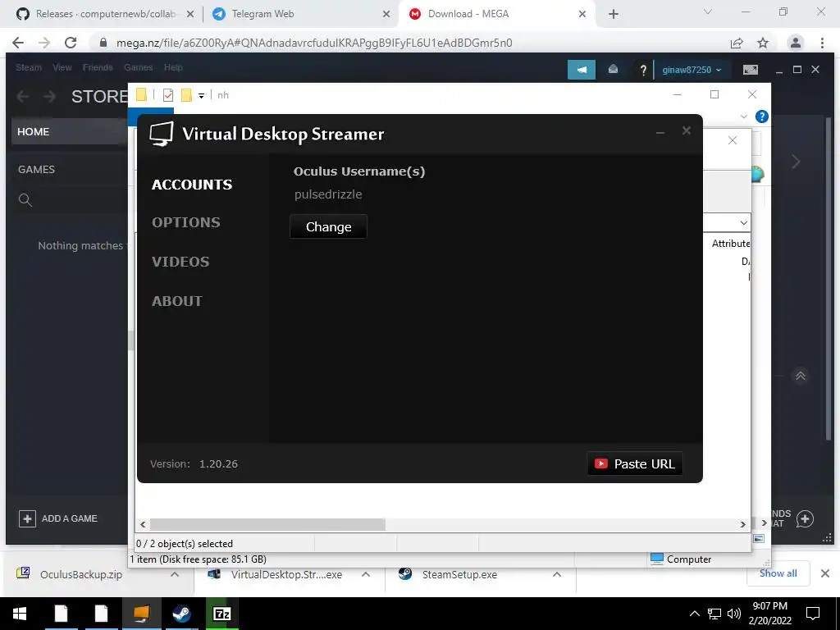Screen dimensions: 840x630
Task: Open the combo box dropdown above Attributes column
Action: point(743,222)
